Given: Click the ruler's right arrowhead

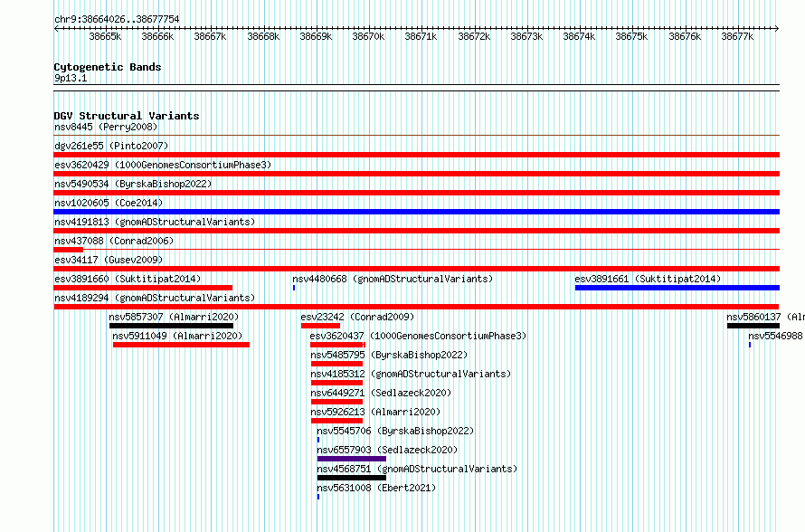Looking at the screenshot, I should [777, 29].
